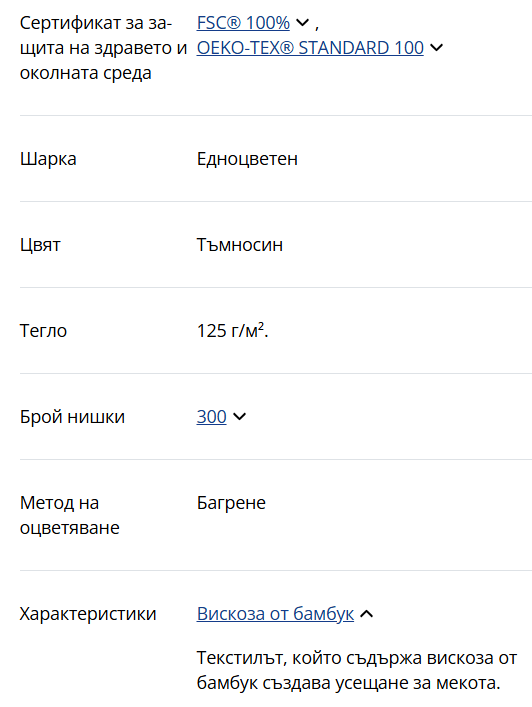Expand the chevron next to 300
Image resolution: width=532 pixels, height=707 pixels.
239,416
